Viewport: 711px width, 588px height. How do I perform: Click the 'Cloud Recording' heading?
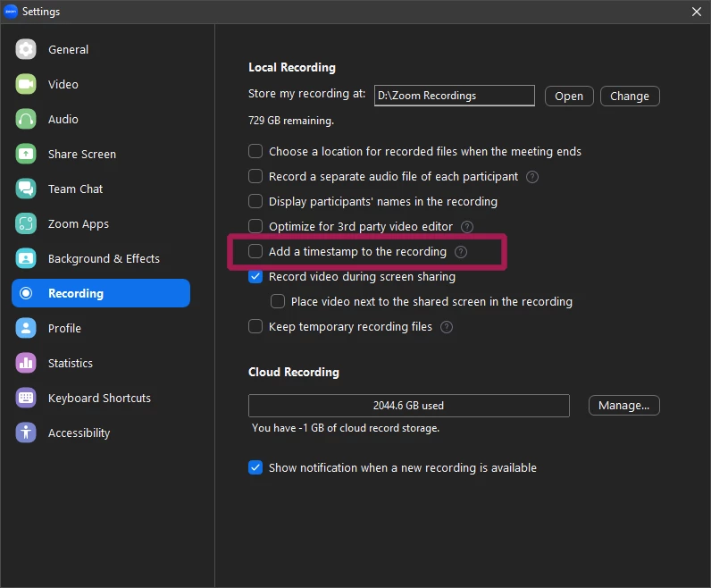coord(294,372)
